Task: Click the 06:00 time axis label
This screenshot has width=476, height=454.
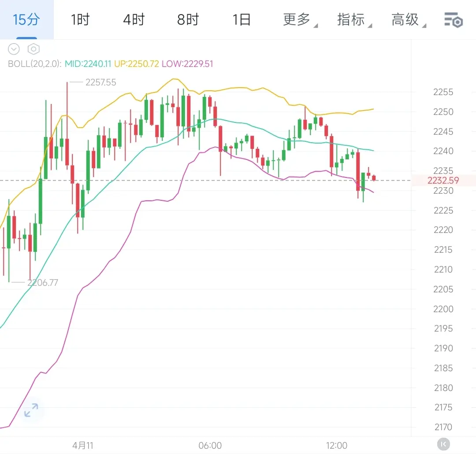Action: pos(210,446)
